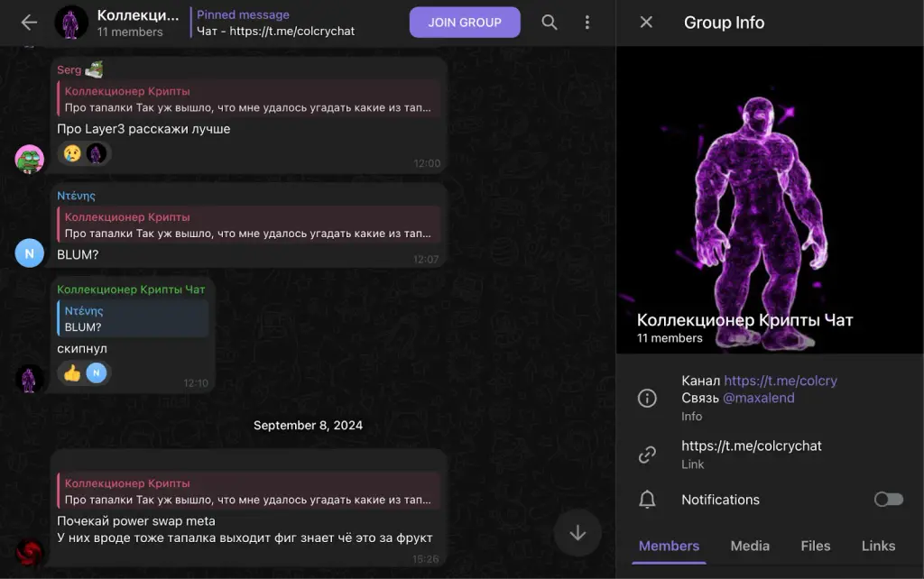
Task: Open Serg's Pepe frog avatar
Action: [30, 159]
